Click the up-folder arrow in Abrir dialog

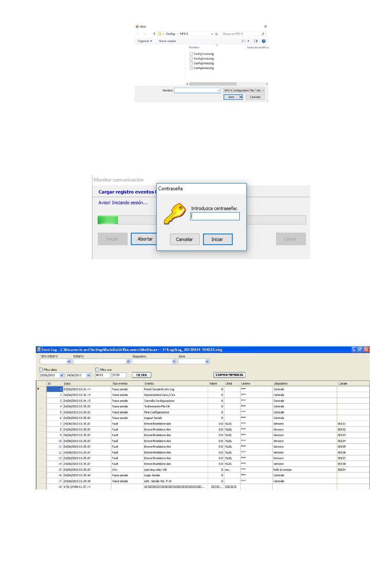coord(154,34)
